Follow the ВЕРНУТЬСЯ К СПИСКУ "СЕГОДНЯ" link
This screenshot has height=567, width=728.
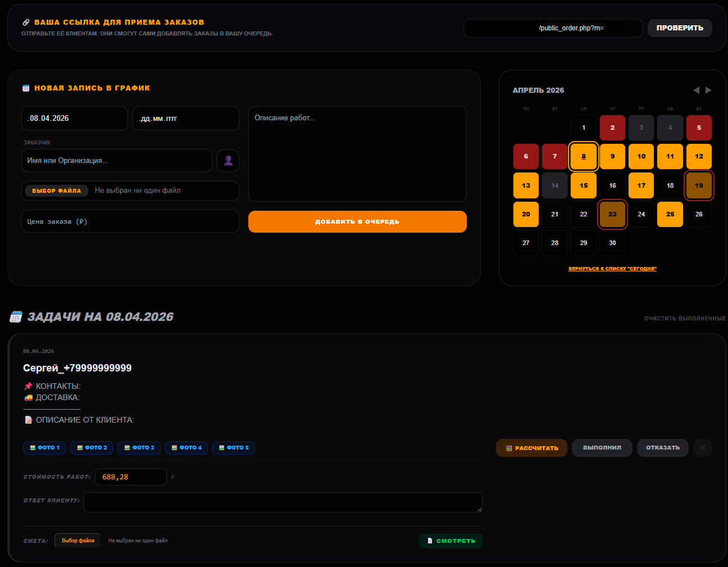(x=612, y=269)
